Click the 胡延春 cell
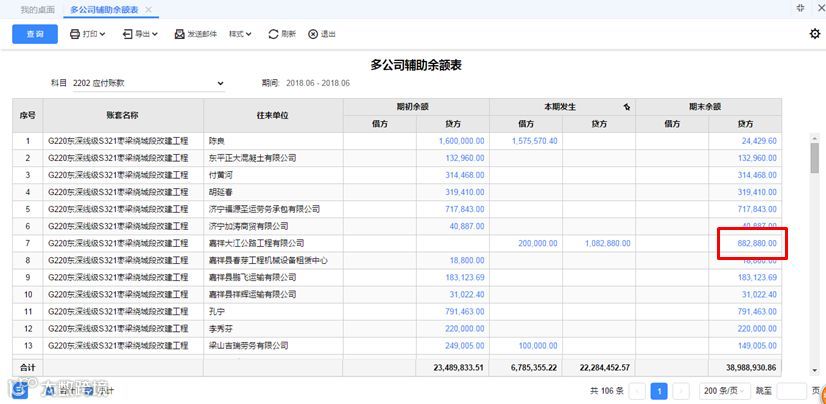 [x=273, y=192]
